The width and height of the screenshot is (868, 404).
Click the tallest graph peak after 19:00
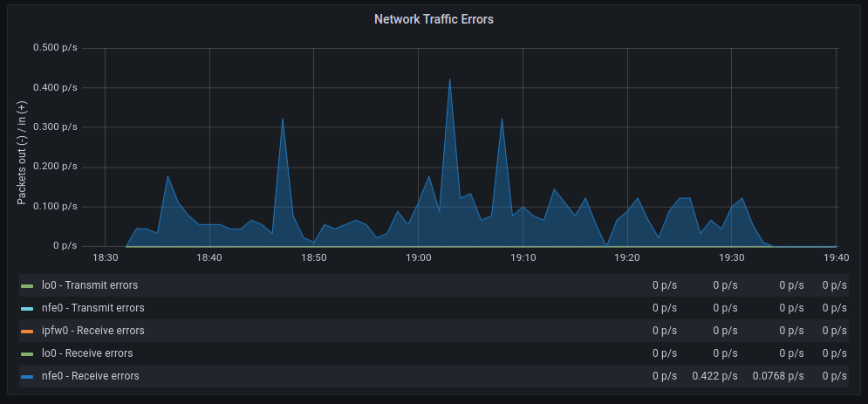point(449,80)
